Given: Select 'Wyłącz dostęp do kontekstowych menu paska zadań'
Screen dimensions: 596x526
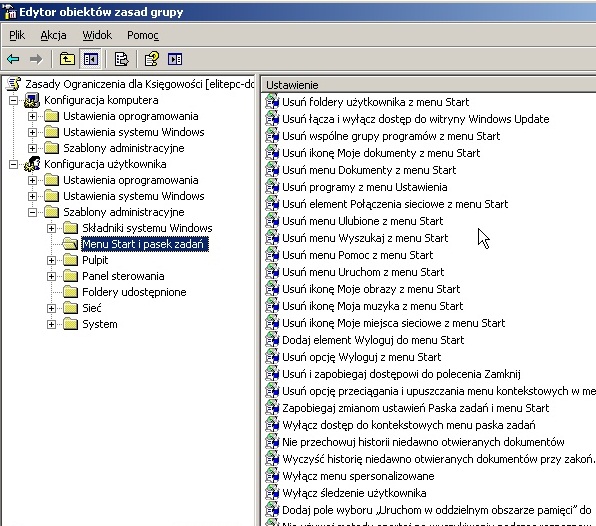Looking at the screenshot, I should (409, 425).
